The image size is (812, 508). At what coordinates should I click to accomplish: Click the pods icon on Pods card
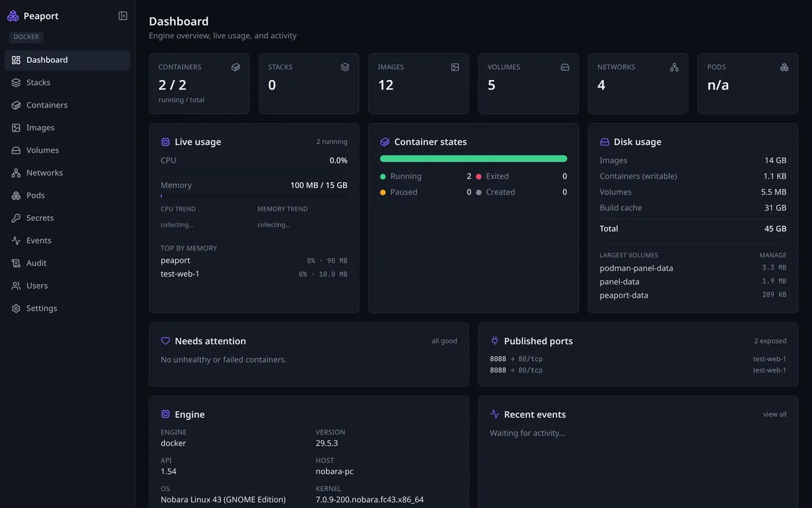tap(784, 67)
